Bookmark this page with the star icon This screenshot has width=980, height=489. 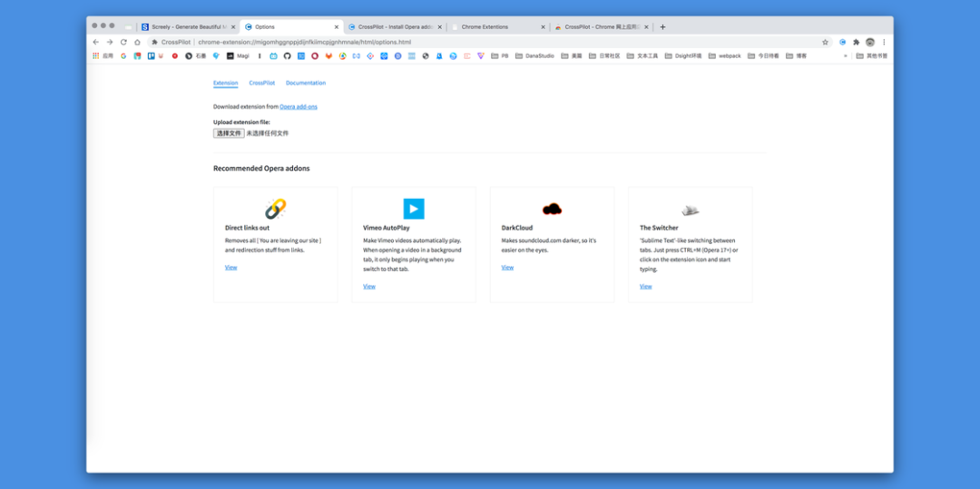pyautogui.click(x=825, y=42)
